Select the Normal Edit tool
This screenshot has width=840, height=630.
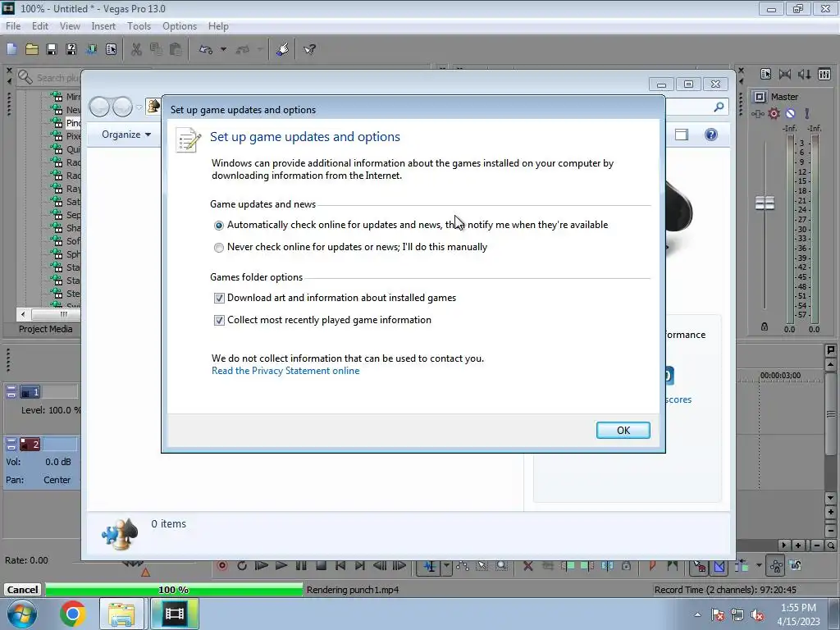(430, 566)
